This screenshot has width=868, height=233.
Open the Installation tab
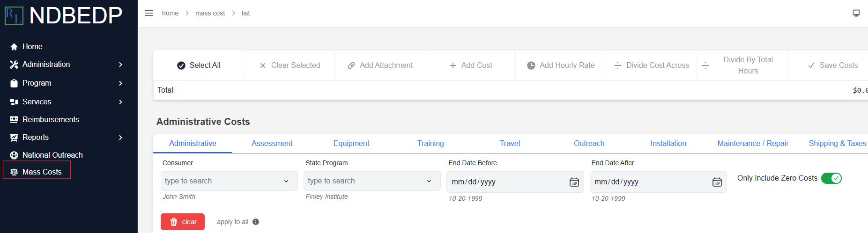point(668,144)
